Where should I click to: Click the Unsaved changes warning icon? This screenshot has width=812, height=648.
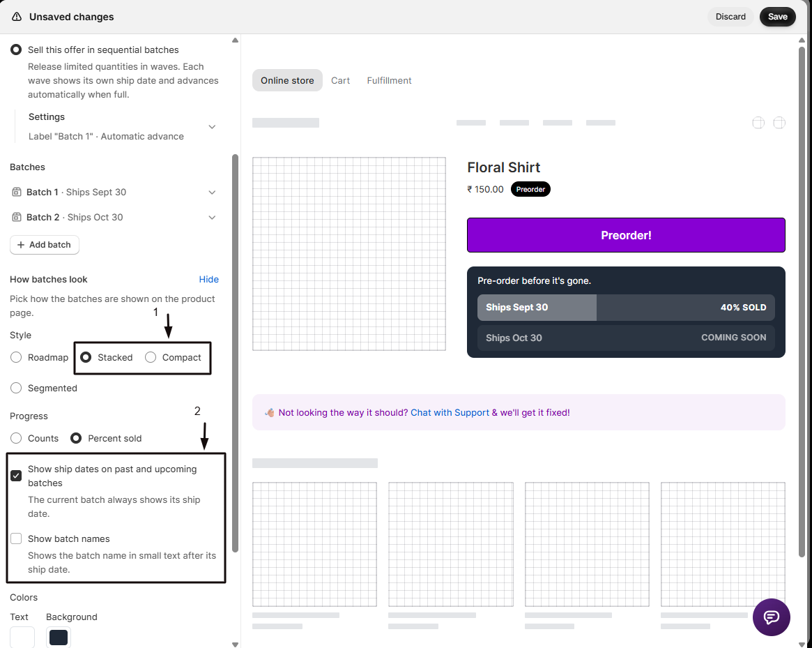coord(17,17)
